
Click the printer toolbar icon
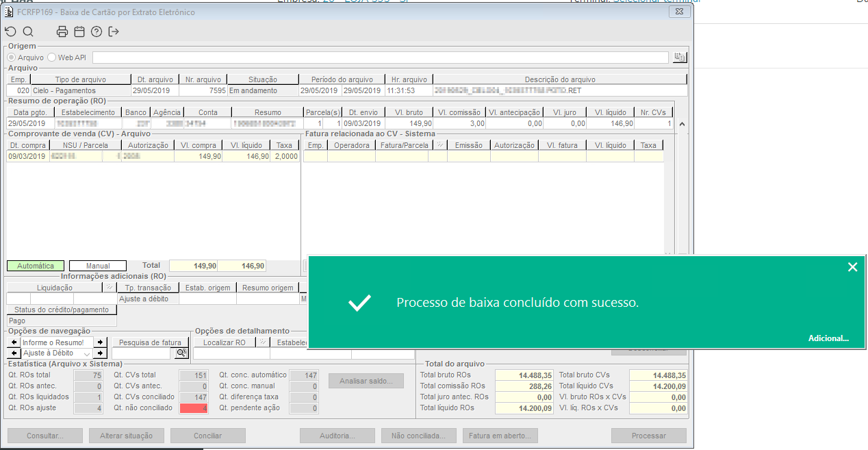click(x=62, y=32)
